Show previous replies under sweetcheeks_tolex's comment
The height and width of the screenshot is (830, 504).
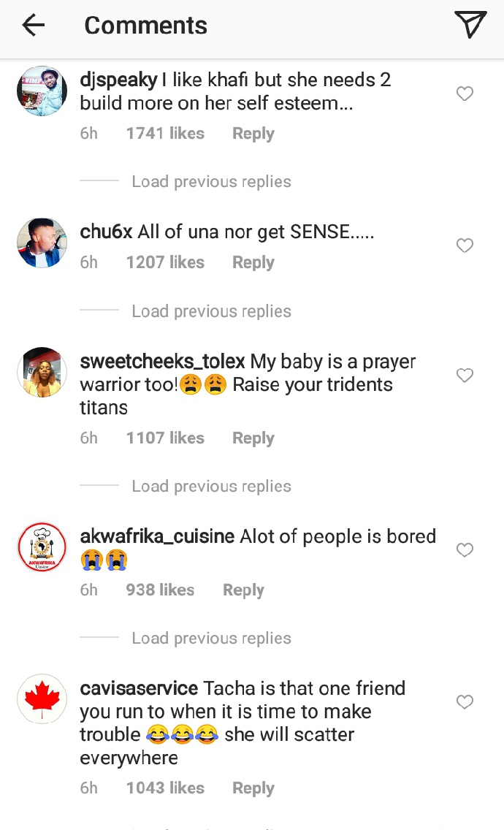211,487
